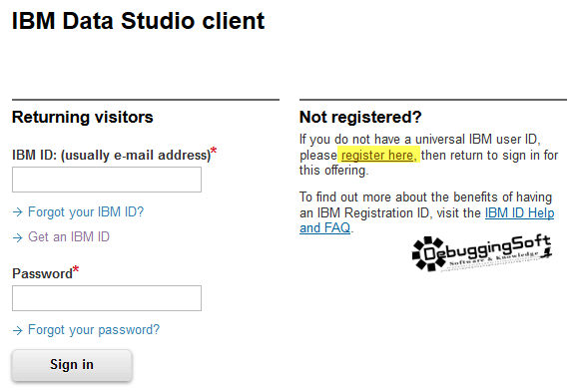Click the 'Password' field label

pyautogui.click(x=42, y=273)
